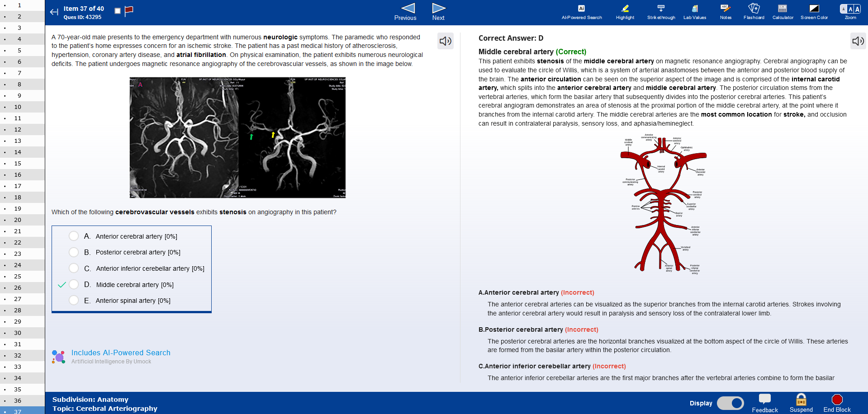Open AI-Powered Search tool
Screen dimensions: 868x414
[x=582, y=12]
